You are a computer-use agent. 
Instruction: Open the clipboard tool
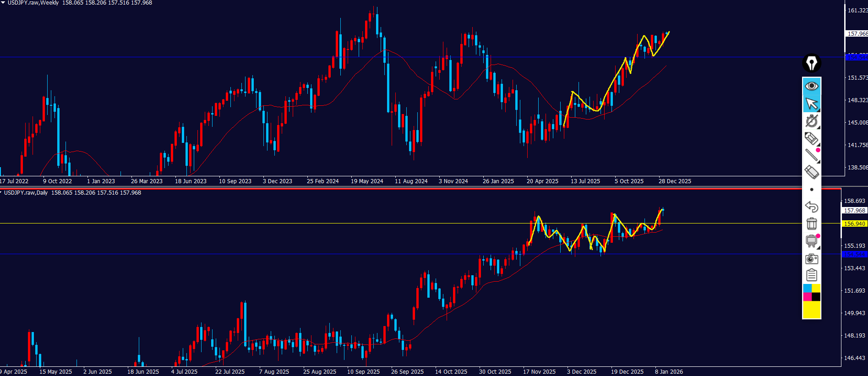click(x=811, y=275)
